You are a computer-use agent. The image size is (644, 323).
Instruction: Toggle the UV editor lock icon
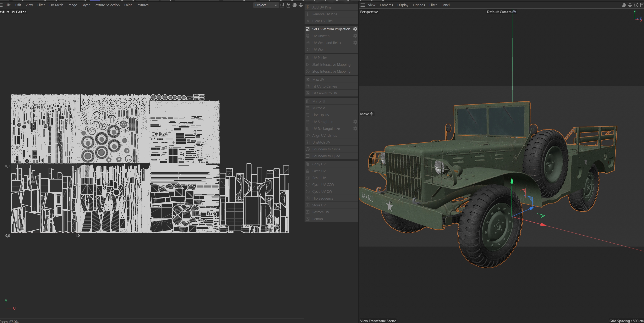click(288, 5)
